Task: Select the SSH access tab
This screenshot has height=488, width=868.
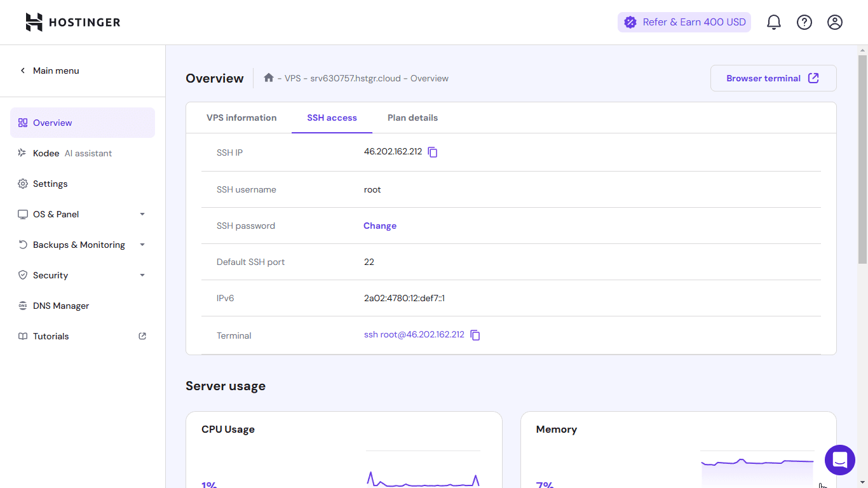Action: tap(332, 118)
